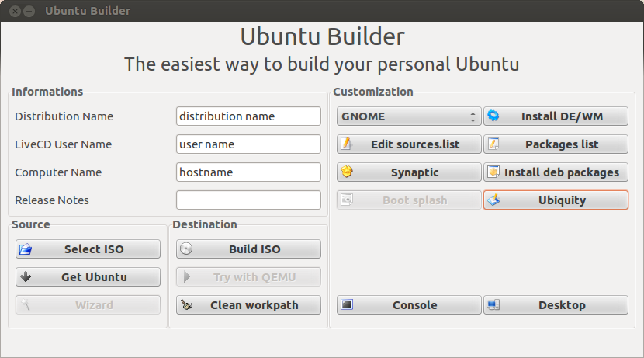Viewport: 644px width, 358px height.
Task: Click into the LiveCD User Name field
Action: pos(248,144)
